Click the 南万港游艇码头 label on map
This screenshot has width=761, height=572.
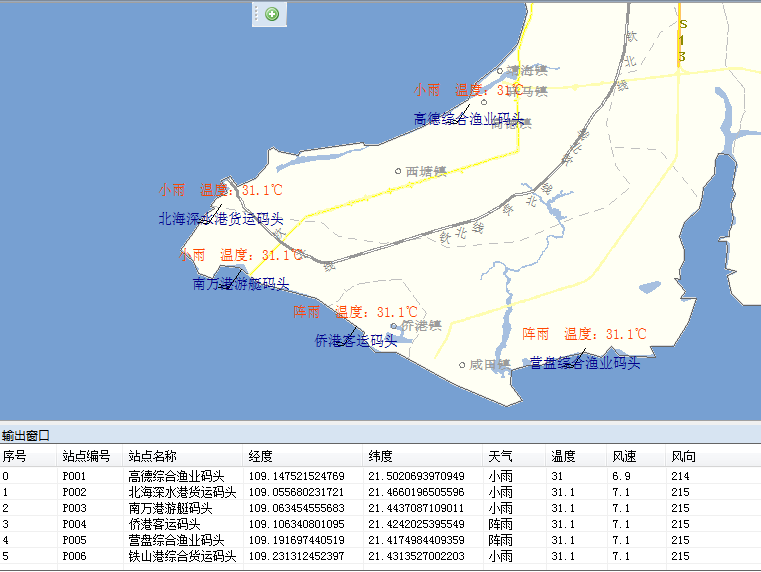(241, 284)
